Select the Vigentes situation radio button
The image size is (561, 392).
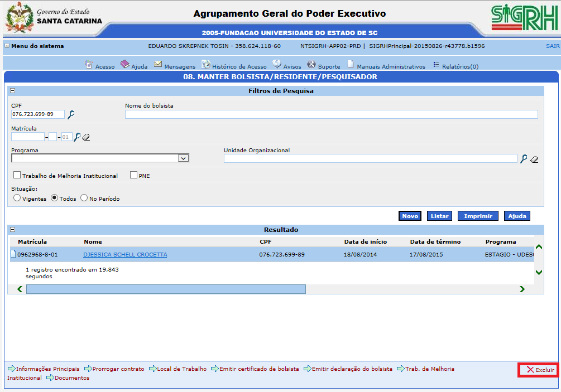coord(17,198)
